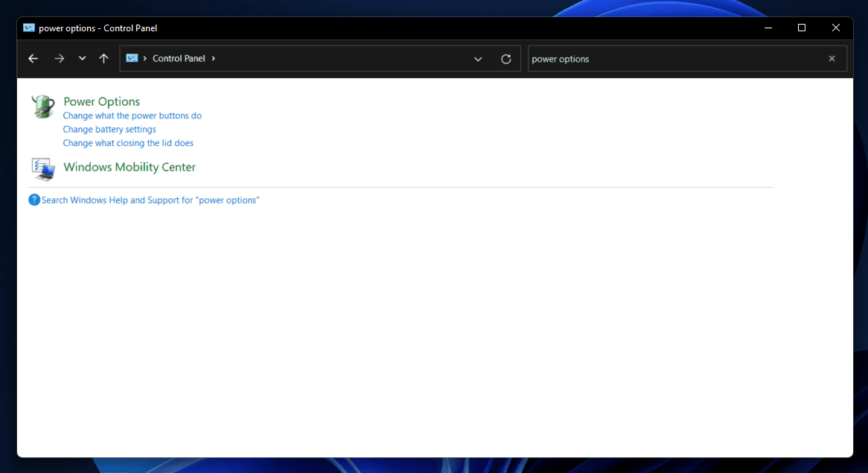The width and height of the screenshot is (868, 473).
Task: Open the Windows Mobility Center heading
Action: (x=130, y=167)
